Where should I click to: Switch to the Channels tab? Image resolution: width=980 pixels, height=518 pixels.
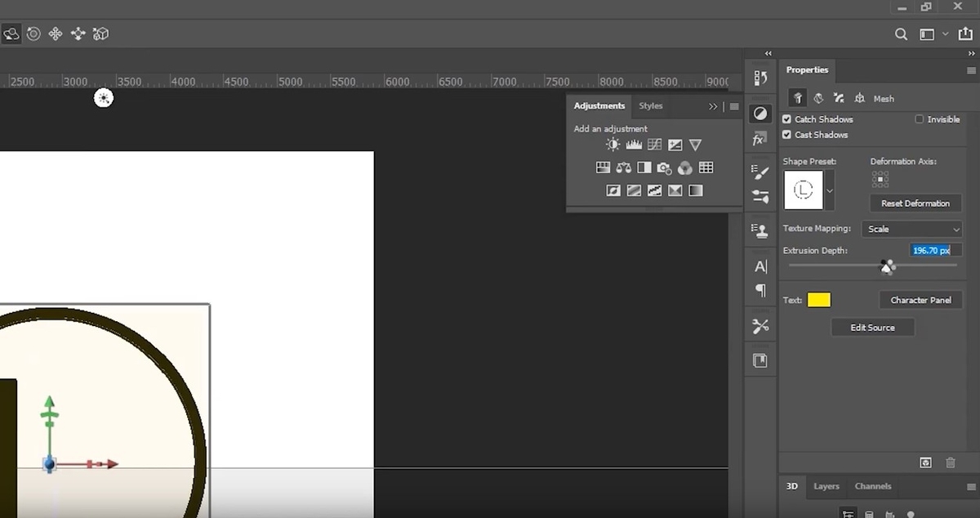(873, 486)
